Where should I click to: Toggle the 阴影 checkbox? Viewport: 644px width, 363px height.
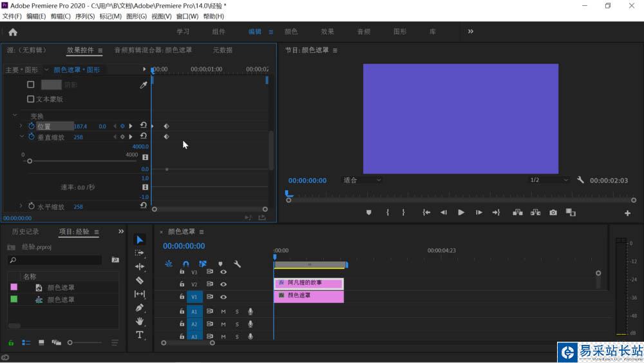point(30,84)
